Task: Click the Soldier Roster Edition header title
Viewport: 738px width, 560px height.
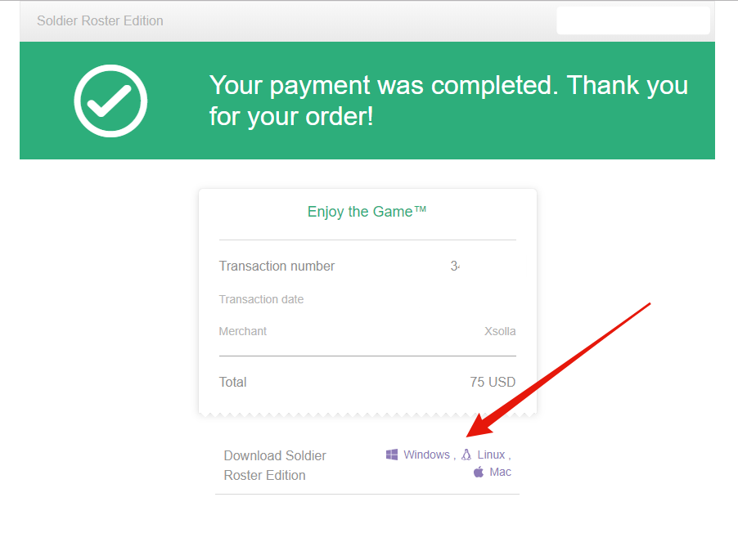Action: 100,20
